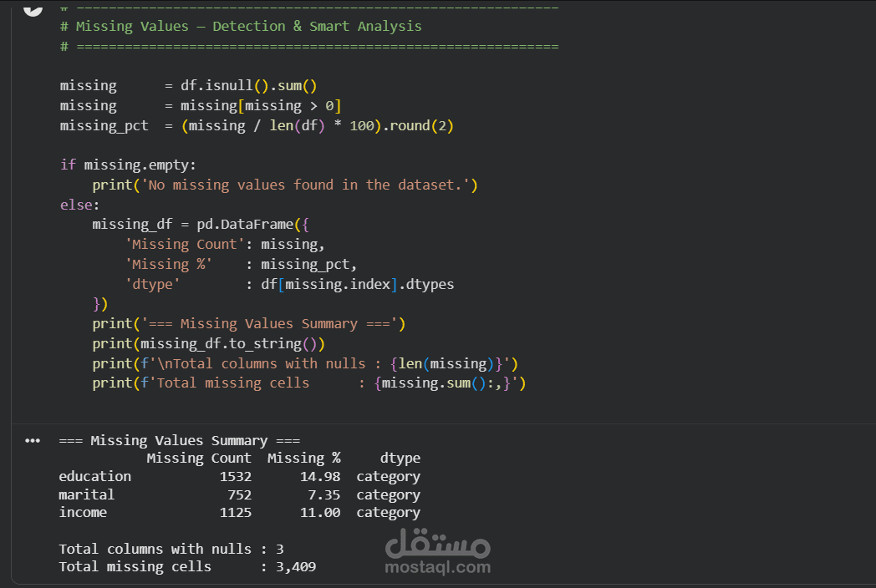
Task: Click the 'if missing.empty:' line
Action: [128, 165]
